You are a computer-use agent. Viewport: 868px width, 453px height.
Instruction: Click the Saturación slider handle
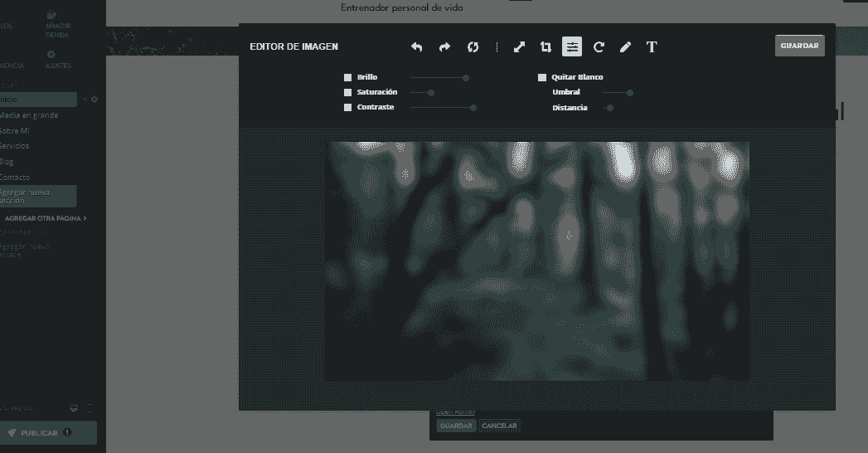pyautogui.click(x=431, y=93)
